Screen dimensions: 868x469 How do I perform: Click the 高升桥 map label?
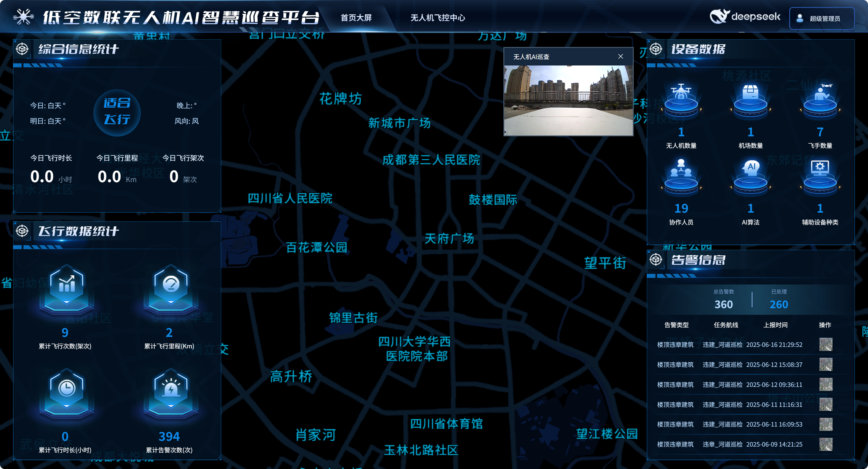click(291, 376)
